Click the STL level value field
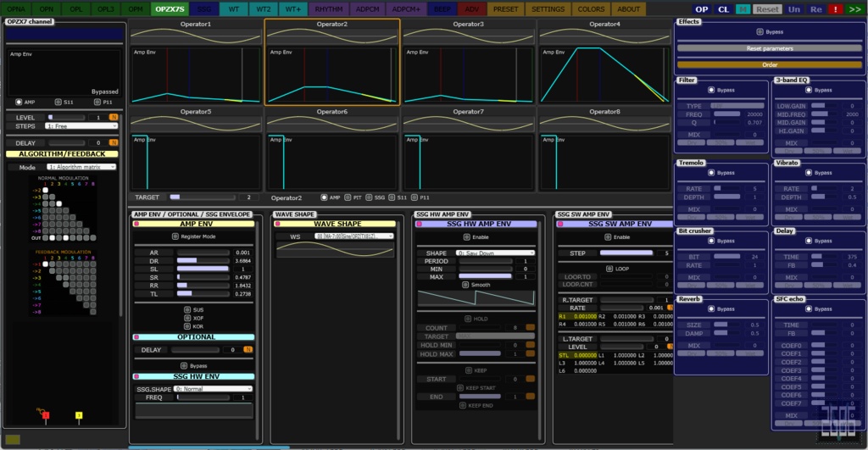Viewport: 868px width, 450px height. coord(577,355)
